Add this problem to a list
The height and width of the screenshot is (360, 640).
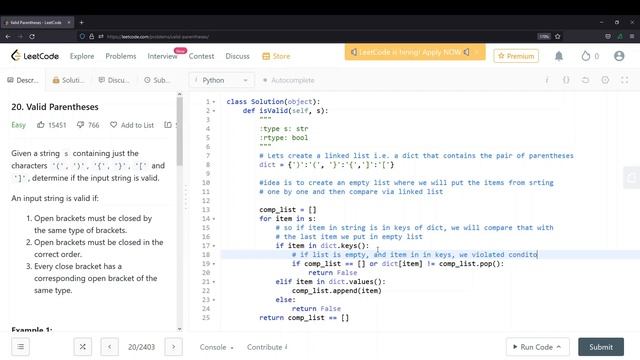pos(132,125)
